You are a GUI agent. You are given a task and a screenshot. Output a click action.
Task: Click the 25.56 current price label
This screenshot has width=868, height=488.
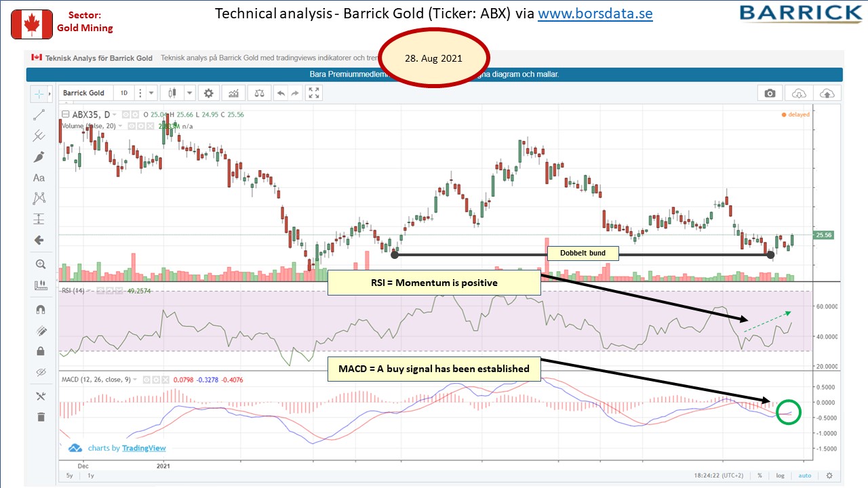point(823,235)
